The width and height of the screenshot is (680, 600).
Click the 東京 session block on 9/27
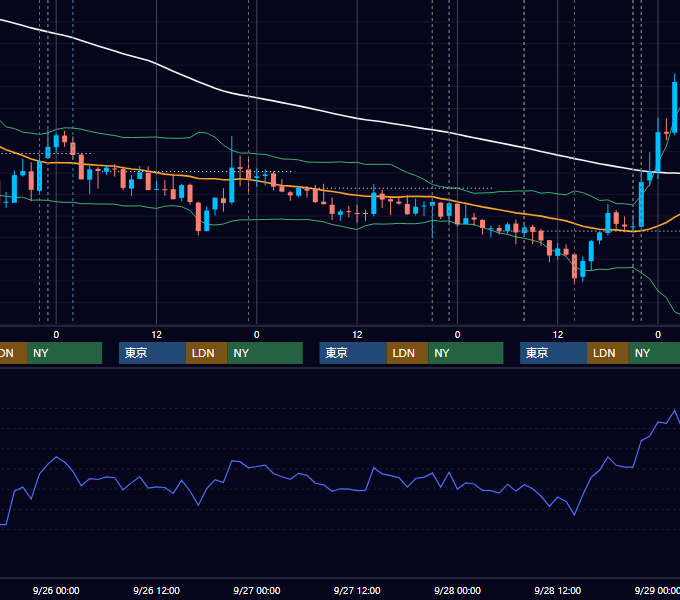coord(353,353)
